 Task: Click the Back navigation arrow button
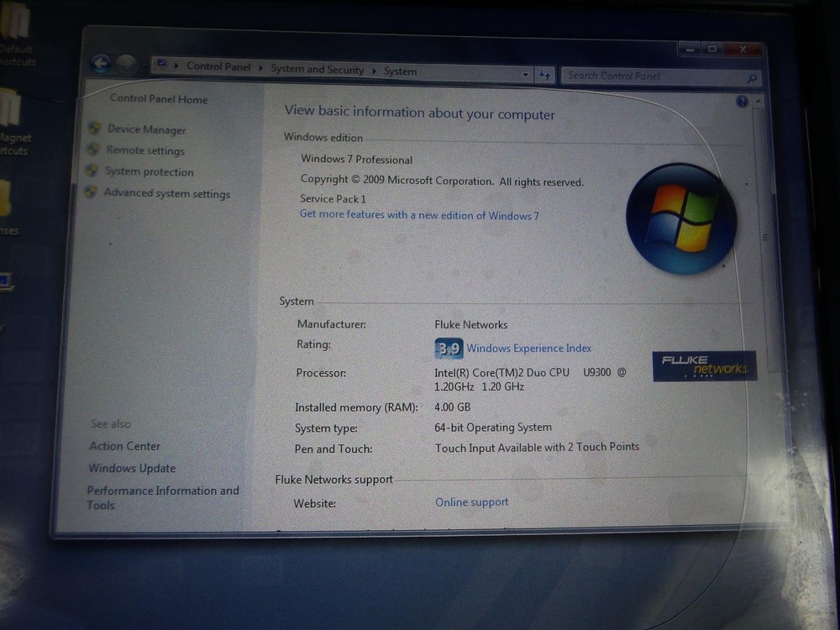(101, 64)
